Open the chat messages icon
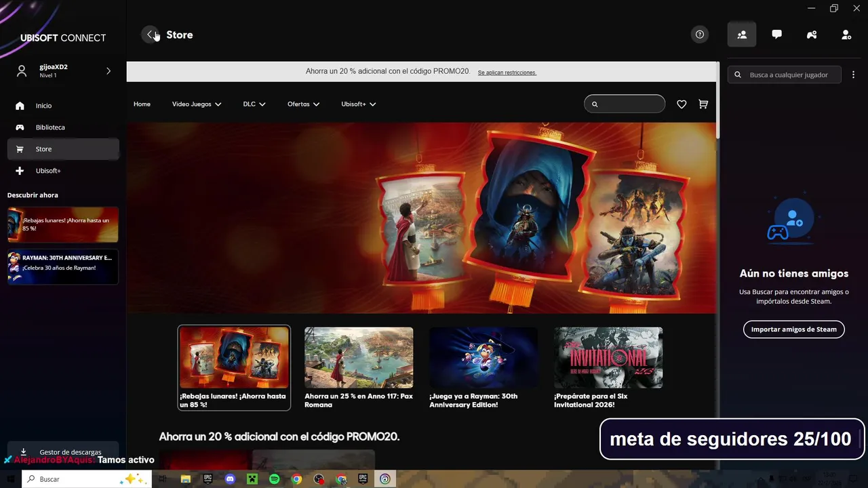The height and width of the screenshot is (488, 868). point(776,35)
